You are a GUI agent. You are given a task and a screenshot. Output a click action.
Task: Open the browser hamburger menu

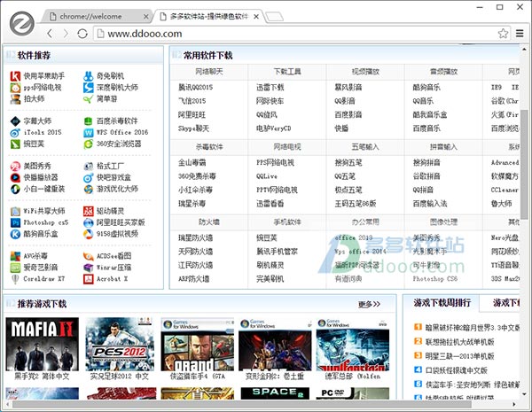point(520,34)
